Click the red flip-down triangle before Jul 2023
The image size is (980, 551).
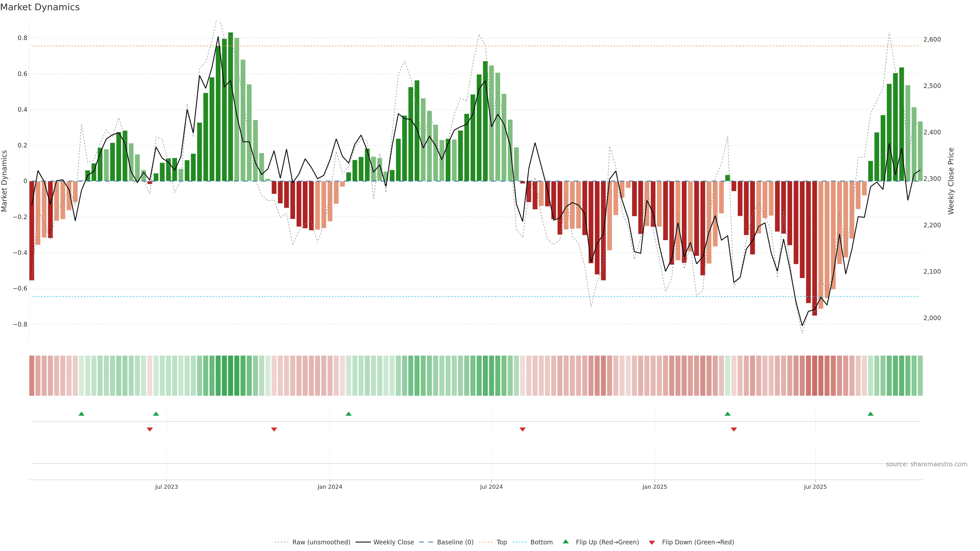150,429
